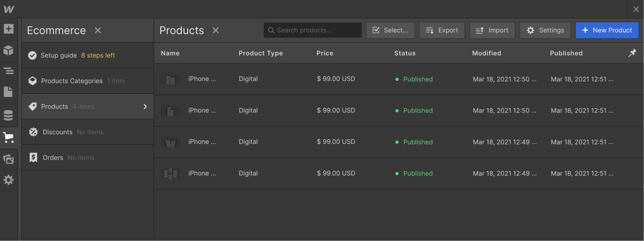Open Products Categories in Ecommerce panel
This screenshot has height=241, width=644.
pyautogui.click(x=72, y=81)
